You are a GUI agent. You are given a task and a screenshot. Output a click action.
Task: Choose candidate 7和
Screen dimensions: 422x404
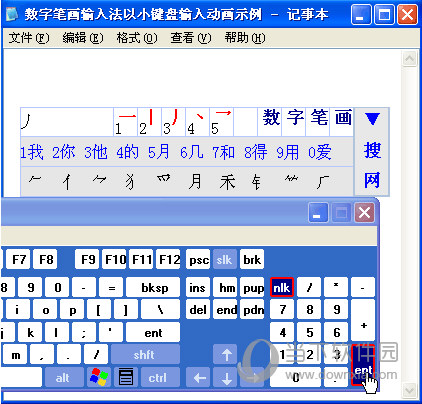click(x=224, y=152)
